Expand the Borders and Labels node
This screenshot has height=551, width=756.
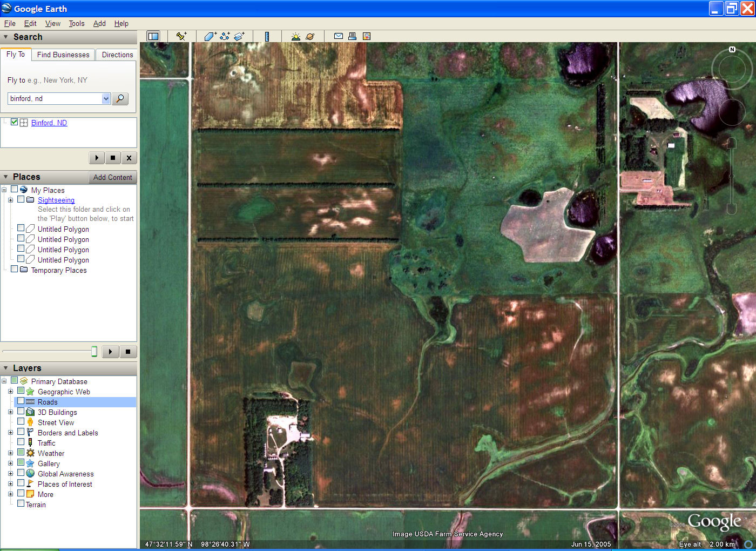point(10,433)
